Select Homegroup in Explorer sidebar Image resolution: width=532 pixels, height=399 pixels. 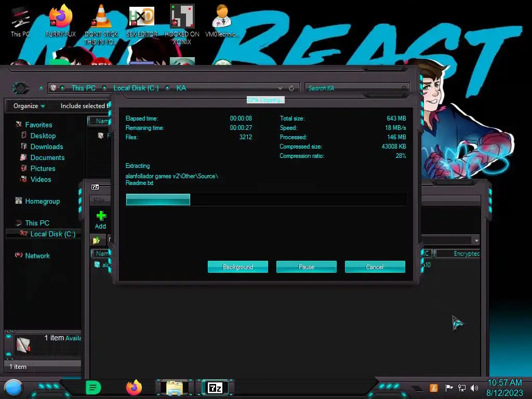tap(42, 201)
